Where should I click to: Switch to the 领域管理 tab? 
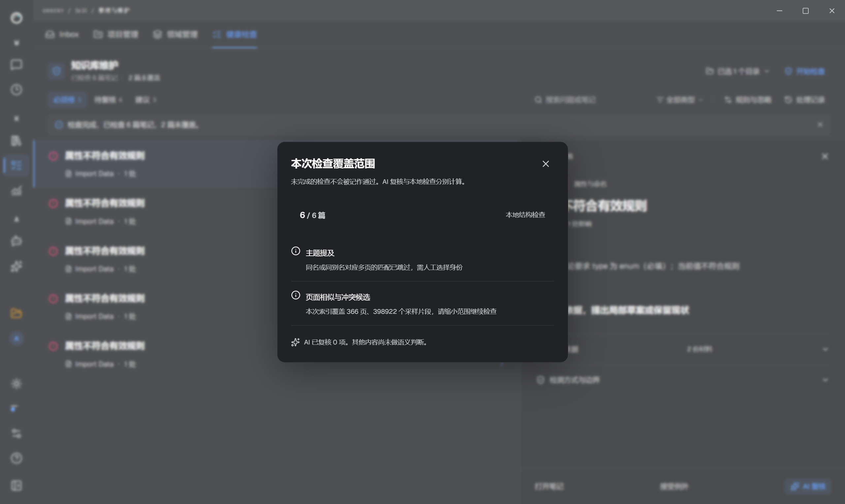pyautogui.click(x=176, y=34)
